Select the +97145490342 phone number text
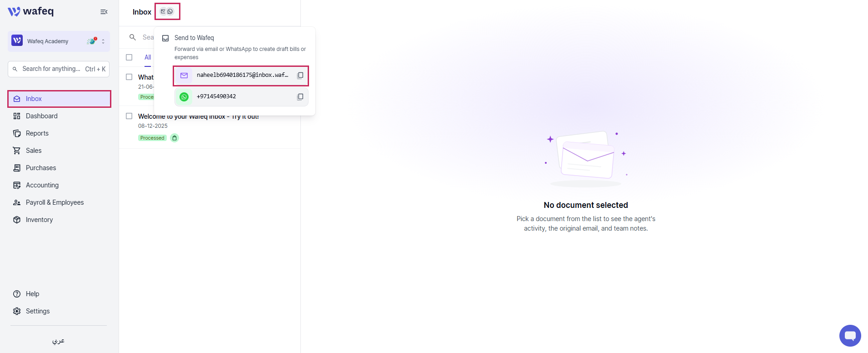Image resolution: width=868 pixels, height=353 pixels. 216,96
